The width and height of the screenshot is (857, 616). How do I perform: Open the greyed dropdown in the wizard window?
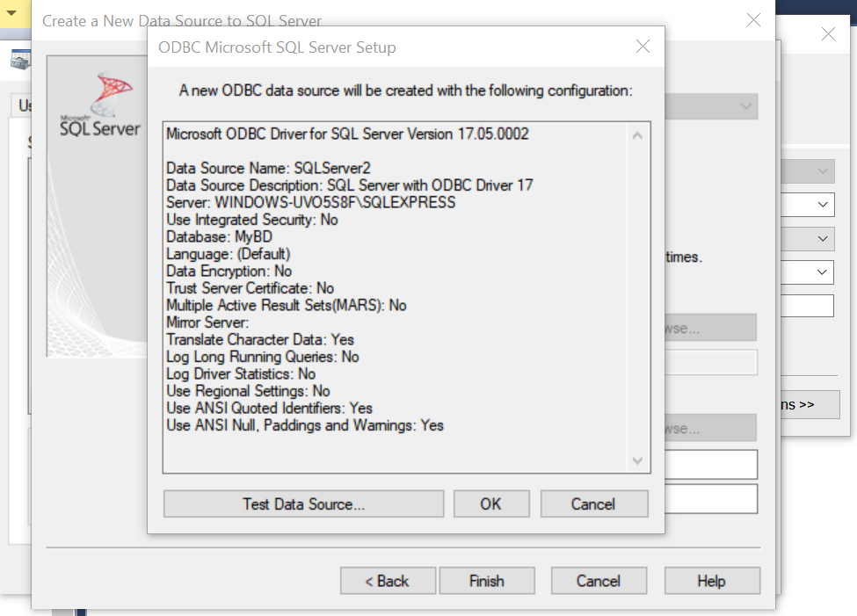(x=711, y=106)
